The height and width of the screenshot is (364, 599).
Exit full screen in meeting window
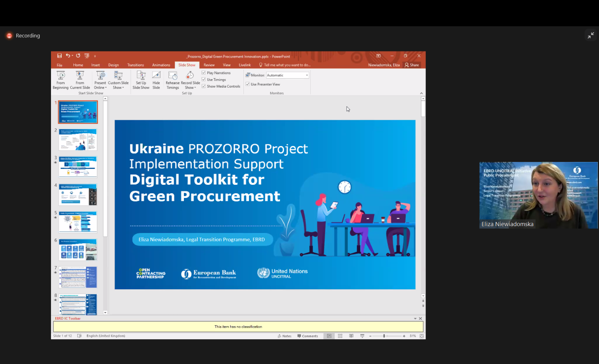click(591, 36)
